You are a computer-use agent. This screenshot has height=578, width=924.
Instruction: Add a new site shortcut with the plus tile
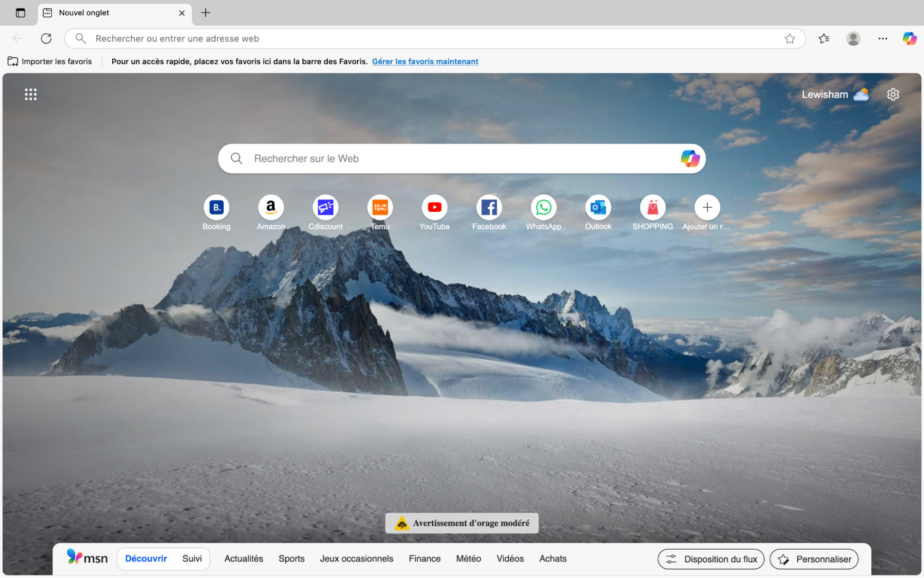pos(706,207)
